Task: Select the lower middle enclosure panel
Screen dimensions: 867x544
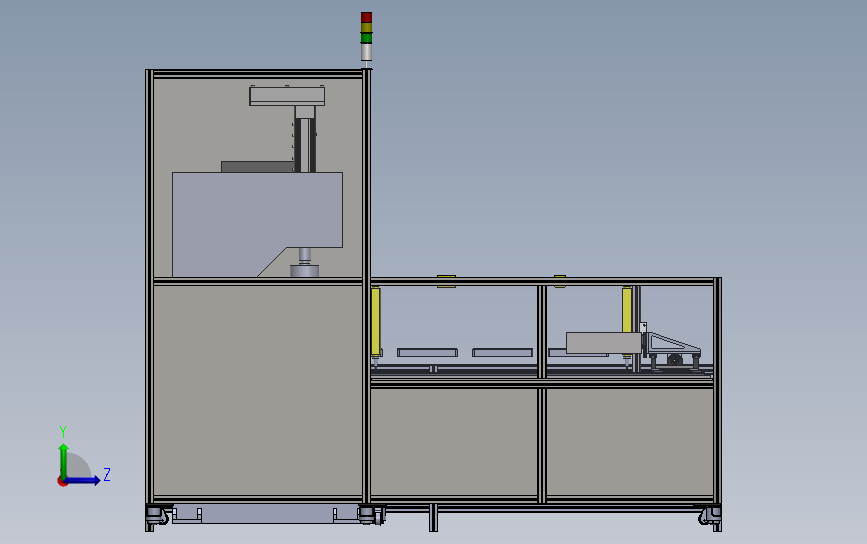Action: coord(454,442)
